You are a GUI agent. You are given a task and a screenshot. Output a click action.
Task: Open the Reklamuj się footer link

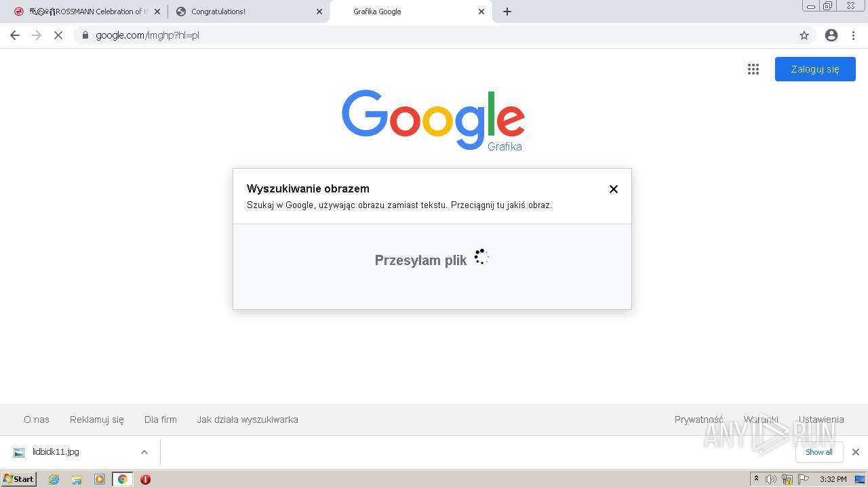[x=97, y=420]
